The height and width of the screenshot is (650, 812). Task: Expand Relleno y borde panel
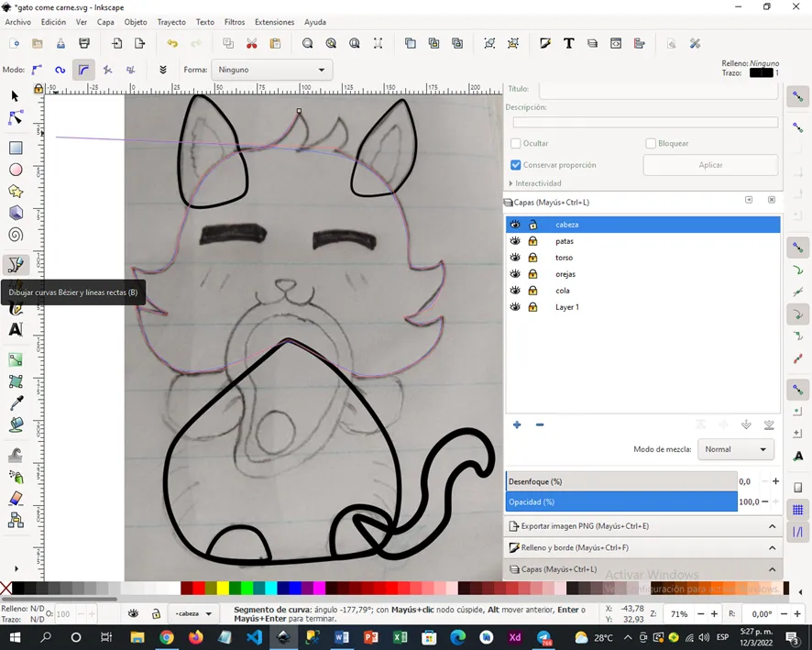click(x=642, y=547)
